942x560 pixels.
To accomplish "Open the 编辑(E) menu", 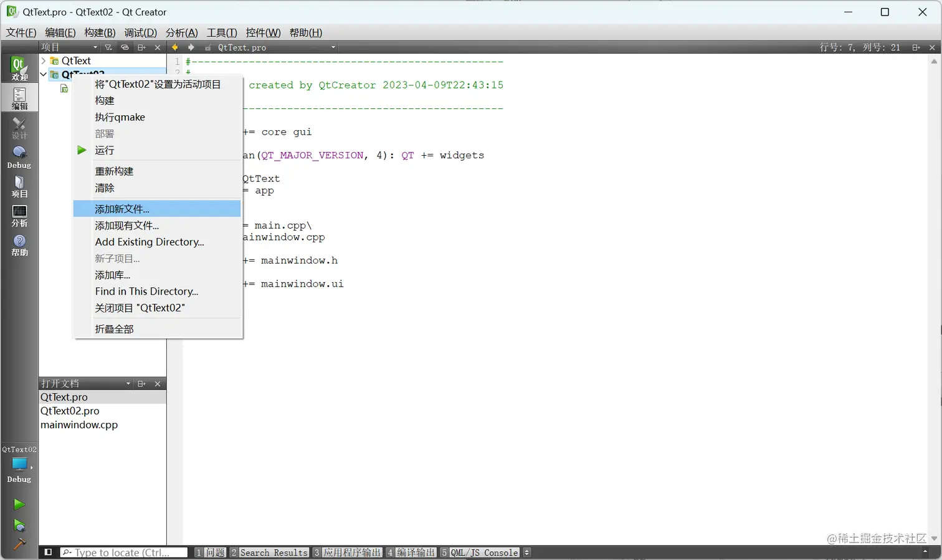I will [x=60, y=32].
